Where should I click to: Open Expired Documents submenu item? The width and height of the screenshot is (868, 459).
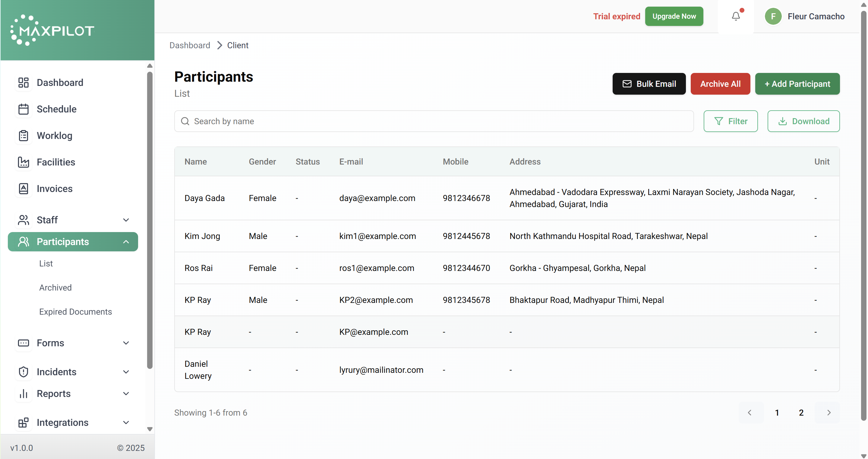point(75,312)
